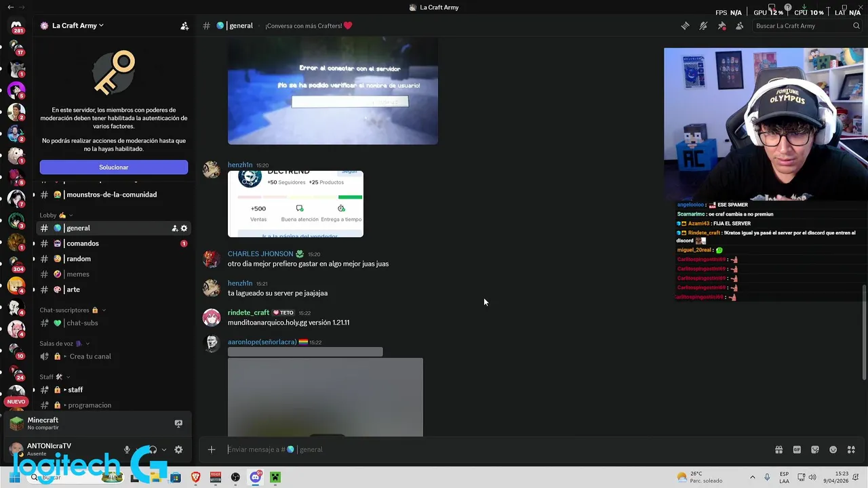Click the Solucionar button
The height and width of the screenshot is (488, 868).
pyautogui.click(x=114, y=167)
